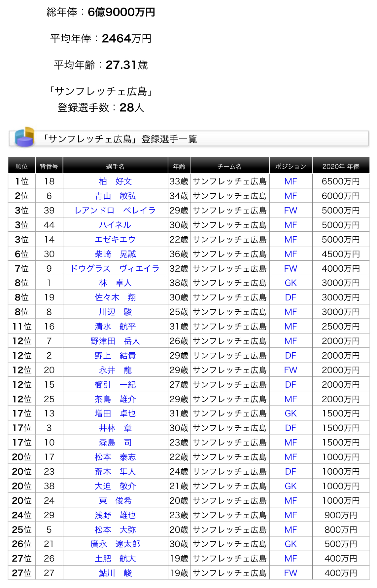This screenshot has width=377, height=588.
Task: Open player link 森島 司
Action: click(115, 443)
